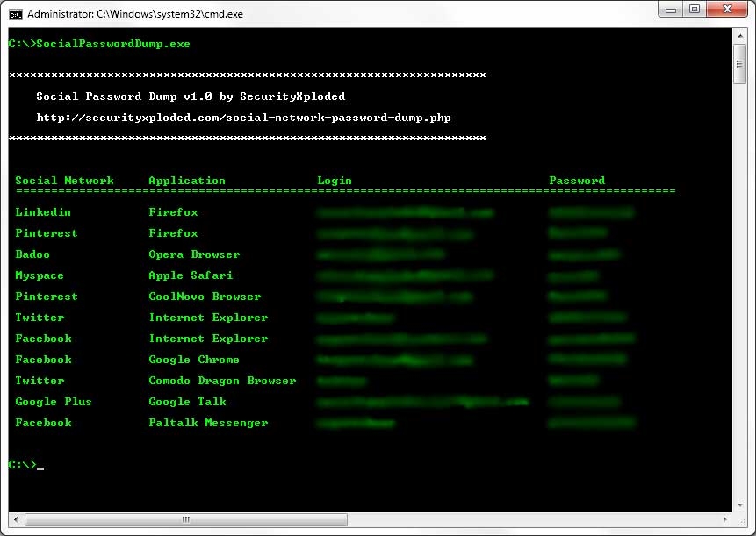Screen dimensions: 756x536
Task: Click the vertical scrollbar thumb
Action: coord(739,64)
